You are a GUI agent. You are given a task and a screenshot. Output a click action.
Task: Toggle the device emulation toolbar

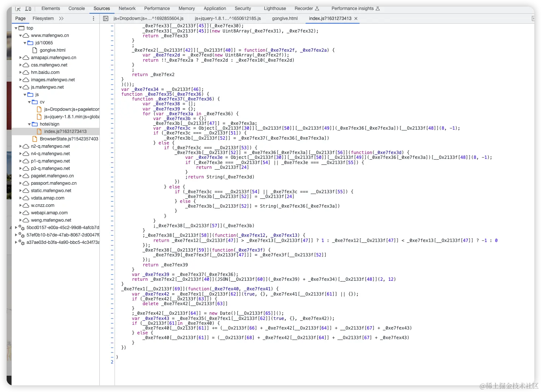tap(28, 8)
